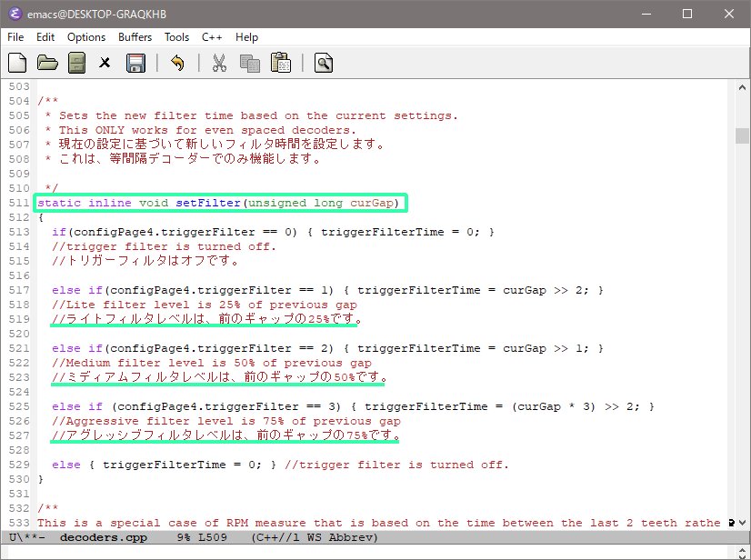Open the Options menu
Image resolution: width=751 pixels, height=560 pixels.
pos(86,37)
